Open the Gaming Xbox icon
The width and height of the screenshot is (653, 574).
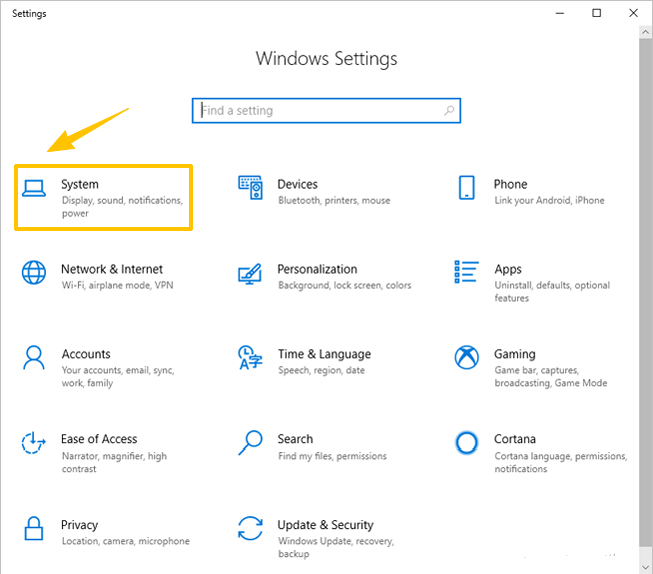pos(466,357)
